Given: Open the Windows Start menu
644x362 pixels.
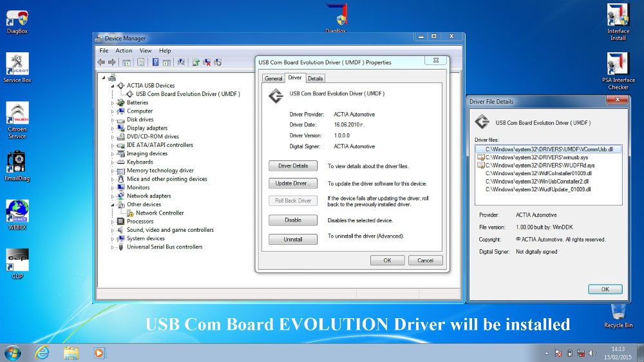Looking at the screenshot, I should point(12,353).
